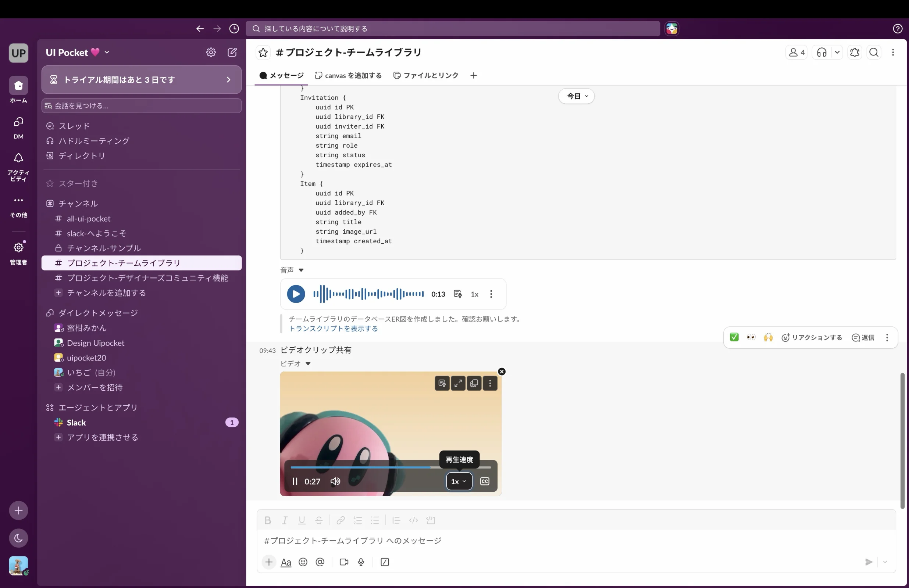Screen dimensions: 909x588
Task: Start a huddle with headphones icon
Action: [x=821, y=52]
